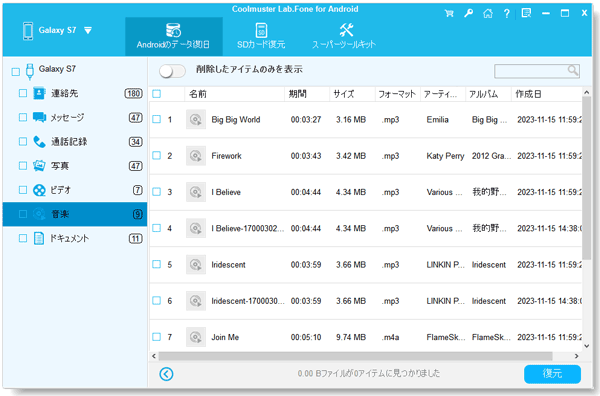Click the horizontal scrollbar thumb

point(355,356)
